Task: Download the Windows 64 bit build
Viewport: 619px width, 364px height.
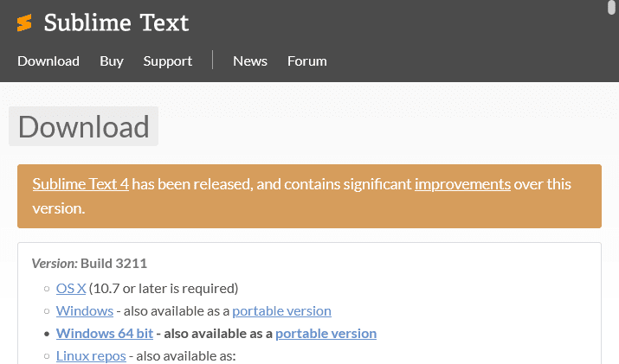Action: [x=106, y=333]
